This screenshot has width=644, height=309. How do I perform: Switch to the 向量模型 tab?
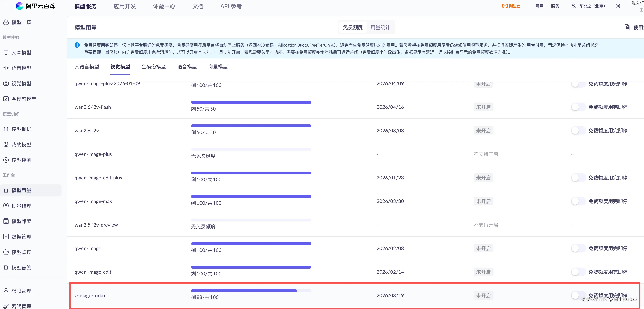[218, 67]
